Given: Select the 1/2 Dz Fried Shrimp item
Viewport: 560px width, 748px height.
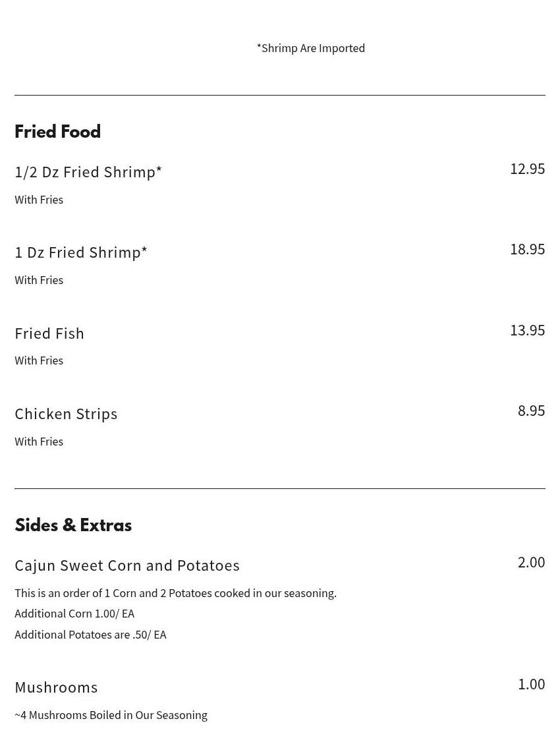Looking at the screenshot, I should pos(88,172).
